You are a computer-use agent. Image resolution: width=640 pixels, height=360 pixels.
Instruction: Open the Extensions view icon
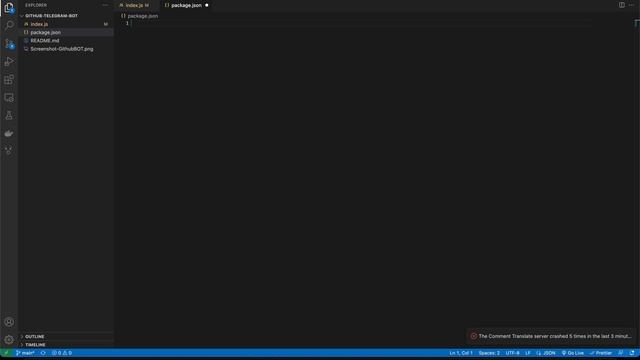pyautogui.click(x=9, y=80)
